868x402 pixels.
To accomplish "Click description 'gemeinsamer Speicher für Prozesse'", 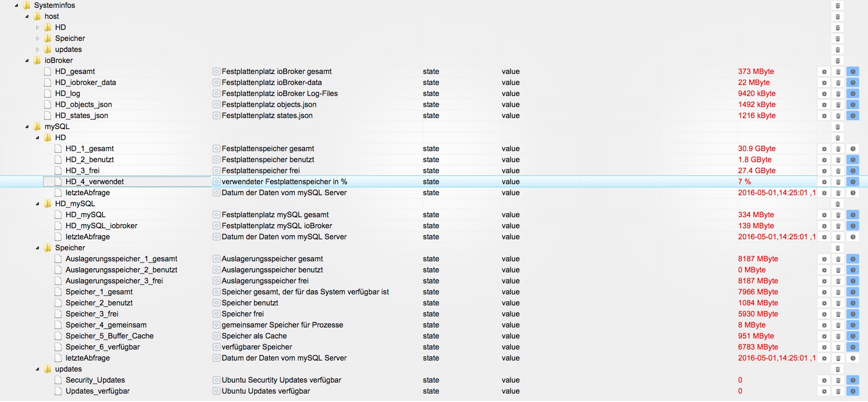I will click(282, 325).
